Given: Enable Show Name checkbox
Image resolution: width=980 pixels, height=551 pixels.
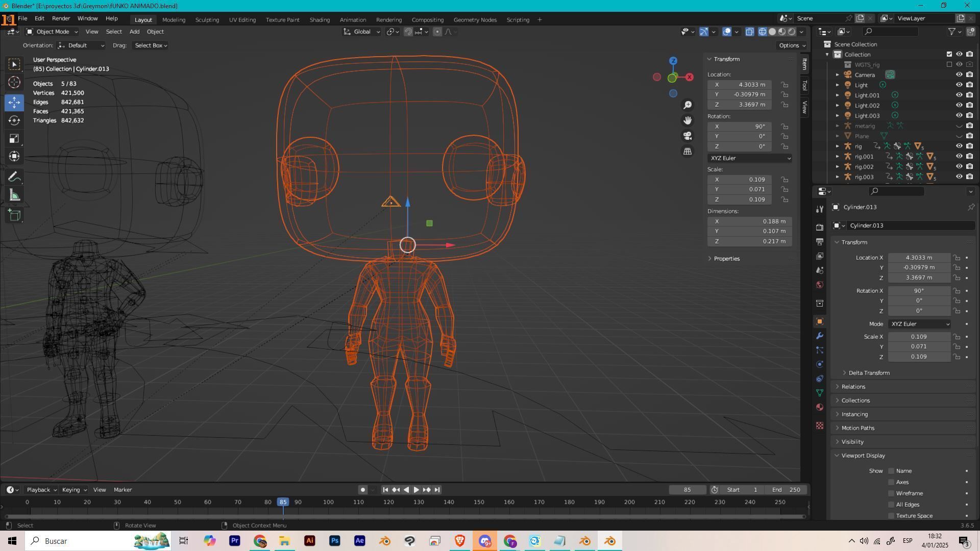Looking at the screenshot, I should (x=891, y=471).
